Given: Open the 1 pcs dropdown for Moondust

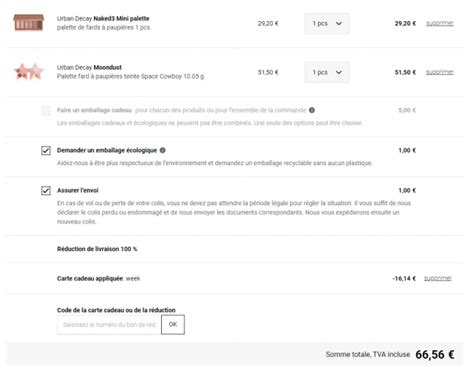Looking at the screenshot, I should (327, 72).
